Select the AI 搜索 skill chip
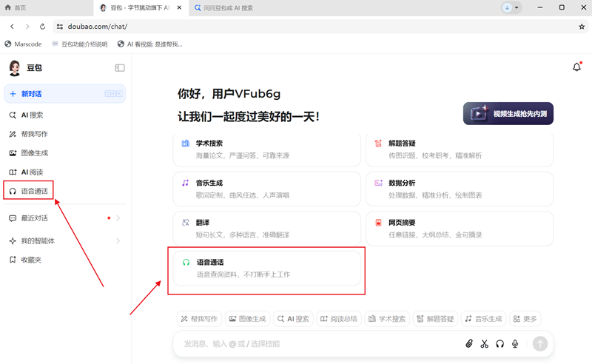The height and width of the screenshot is (364, 592). [293, 319]
